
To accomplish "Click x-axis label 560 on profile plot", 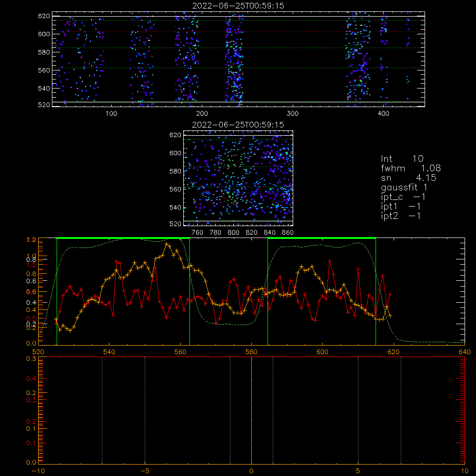I will point(180,352).
